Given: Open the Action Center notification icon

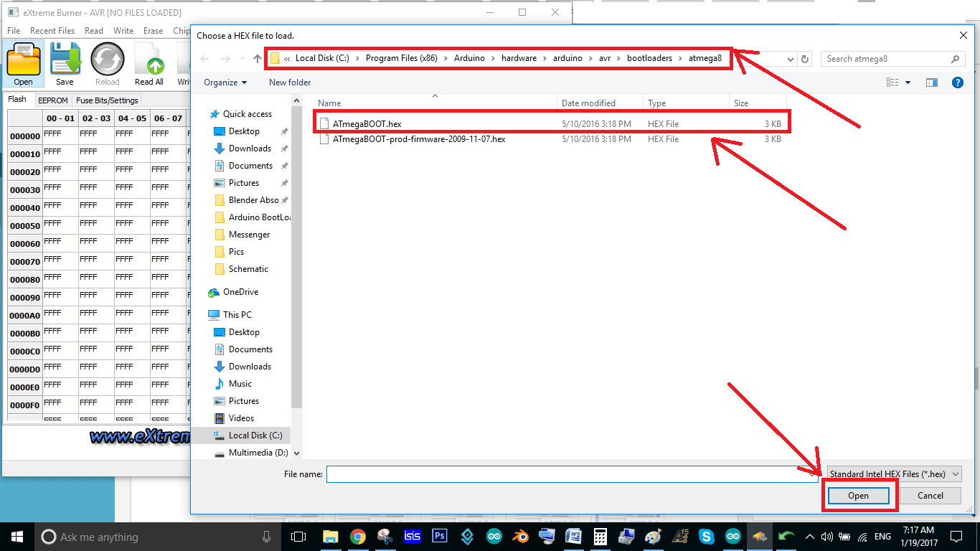Looking at the screenshot, I should click(x=956, y=537).
